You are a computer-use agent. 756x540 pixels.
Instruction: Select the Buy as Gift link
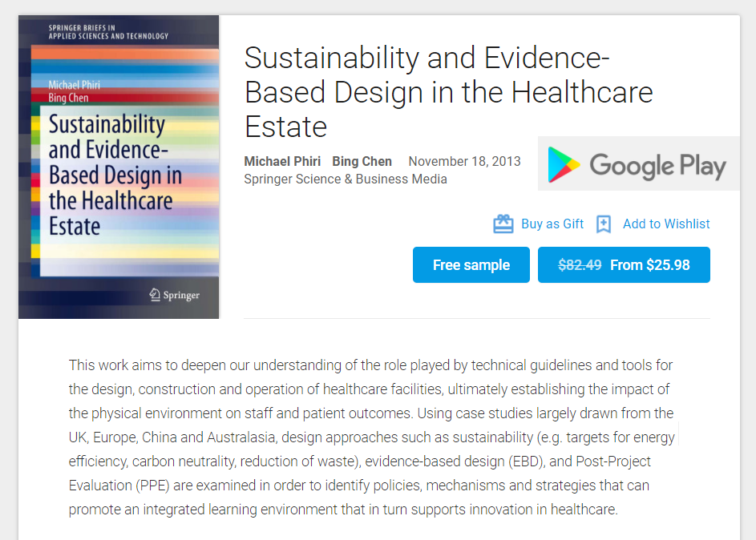click(x=552, y=224)
